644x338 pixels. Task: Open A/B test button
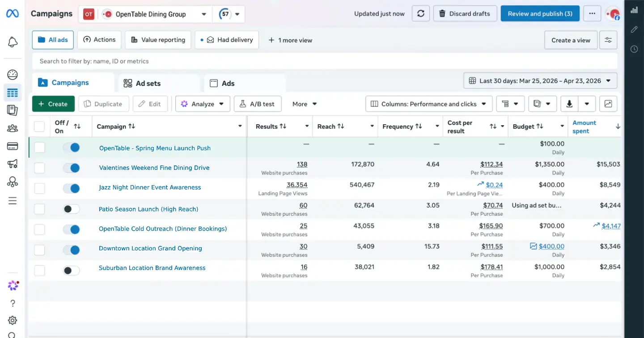point(258,104)
